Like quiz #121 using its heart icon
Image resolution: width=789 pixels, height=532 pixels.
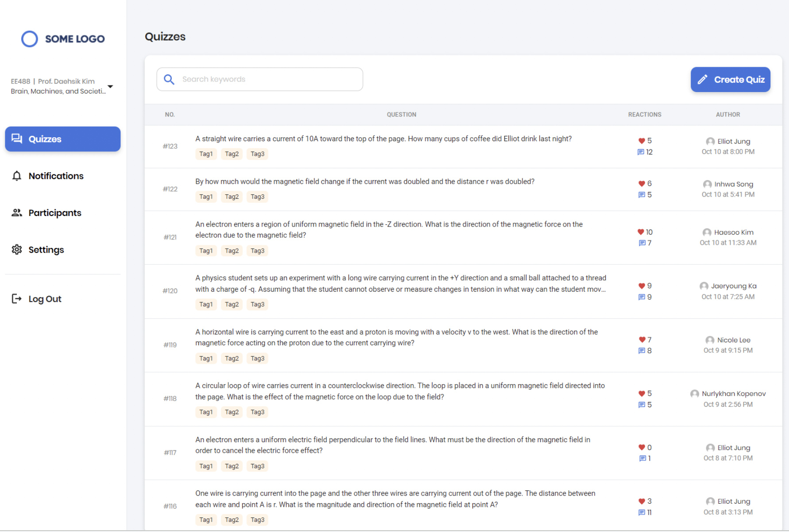coord(641,232)
